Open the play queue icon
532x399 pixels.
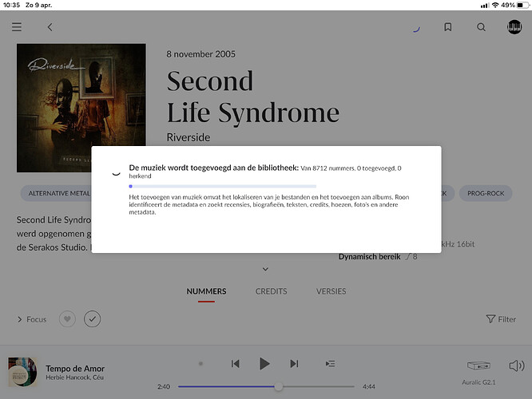pos(331,364)
